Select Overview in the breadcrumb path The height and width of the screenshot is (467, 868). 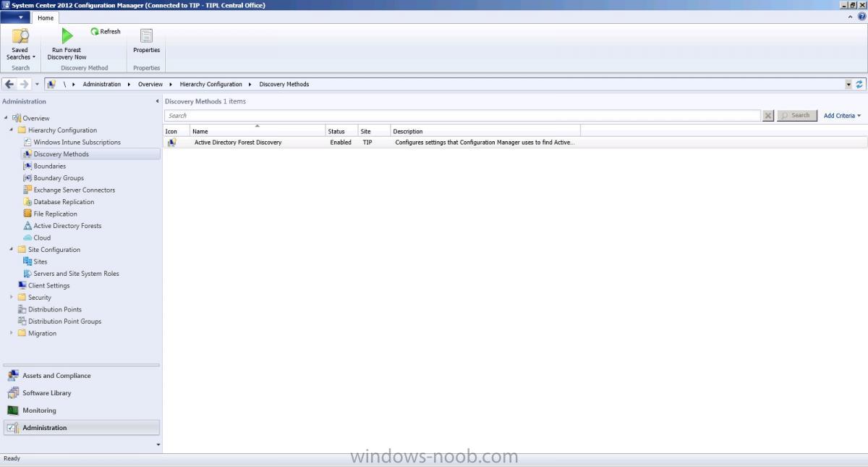tap(150, 84)
